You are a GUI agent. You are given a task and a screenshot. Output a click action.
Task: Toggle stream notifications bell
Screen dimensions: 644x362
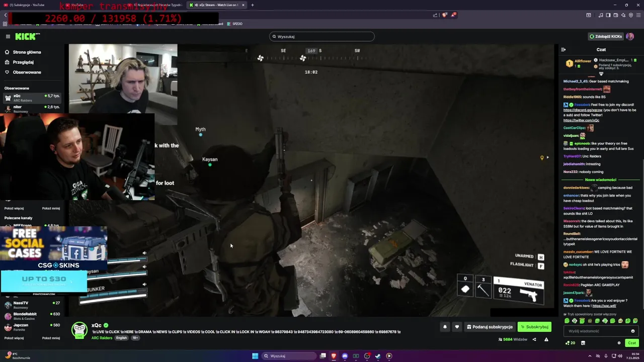(x=445, y=327)
